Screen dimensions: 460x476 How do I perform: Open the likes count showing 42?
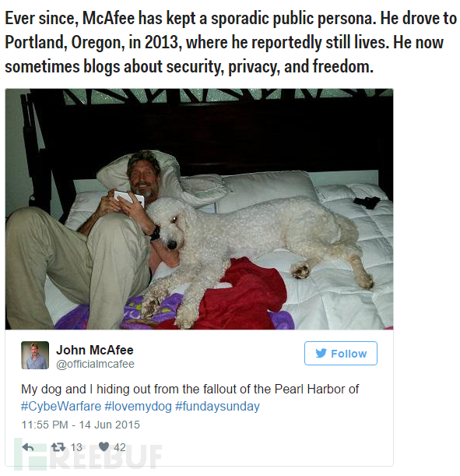119,447
